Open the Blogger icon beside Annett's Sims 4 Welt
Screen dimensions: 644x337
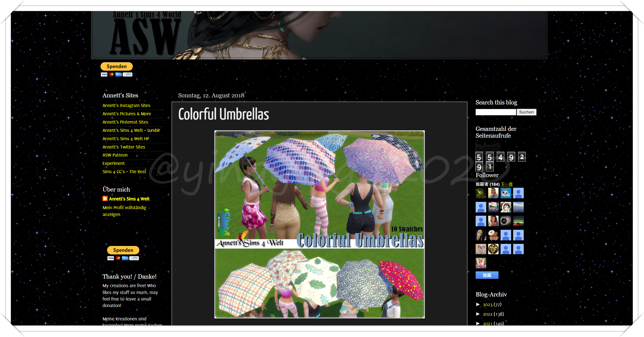(105, 199)
